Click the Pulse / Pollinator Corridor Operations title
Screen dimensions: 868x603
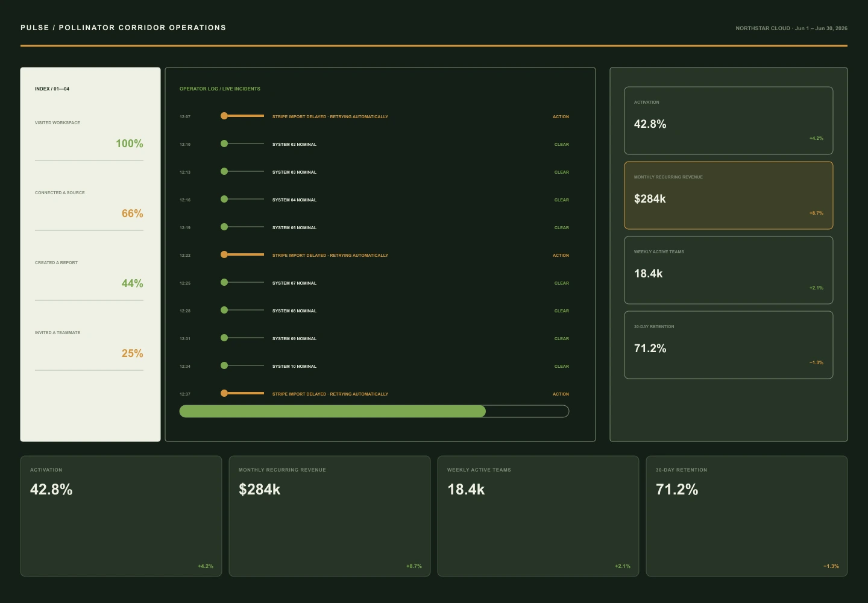pyautogui.click(x=123, y=28)
